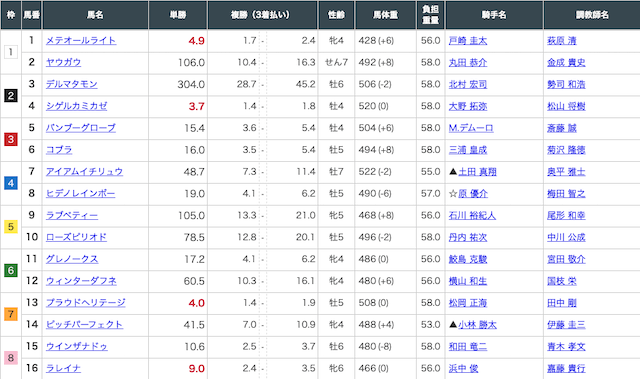This screenshot has height=379, width=640.
Task: Open jockey M.デムーロ profile link
Action: pyautogui.click(x=471, y=128)
